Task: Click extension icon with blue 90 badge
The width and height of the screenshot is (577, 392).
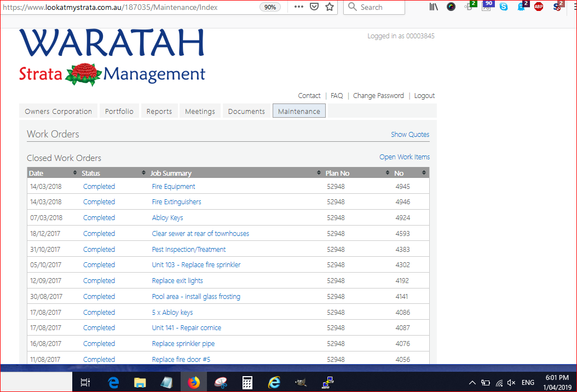Action: 487,6
